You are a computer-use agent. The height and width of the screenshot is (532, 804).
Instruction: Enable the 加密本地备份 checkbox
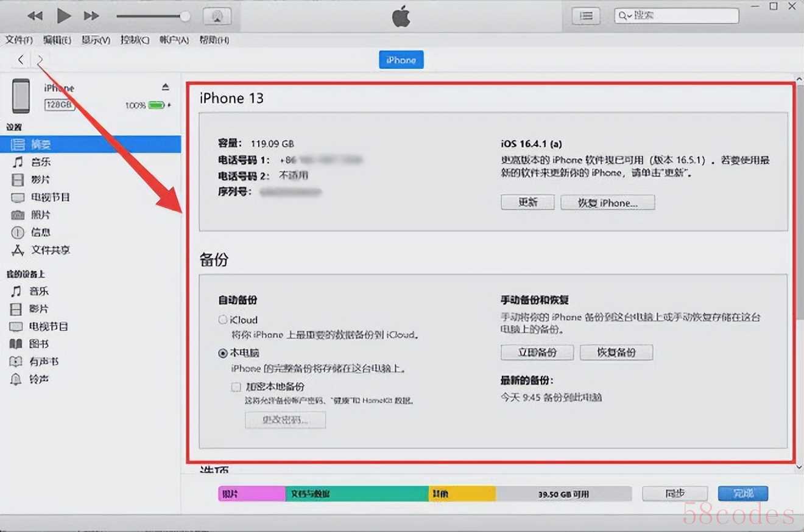click(x=236, y=387)
